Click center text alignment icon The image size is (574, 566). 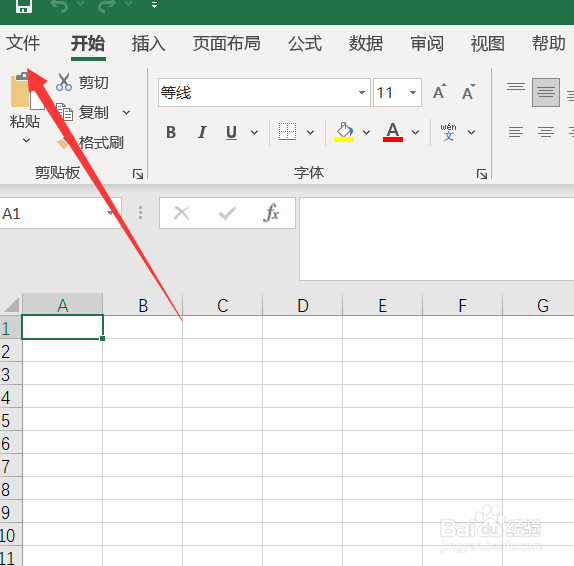click(x=546, y=131)
